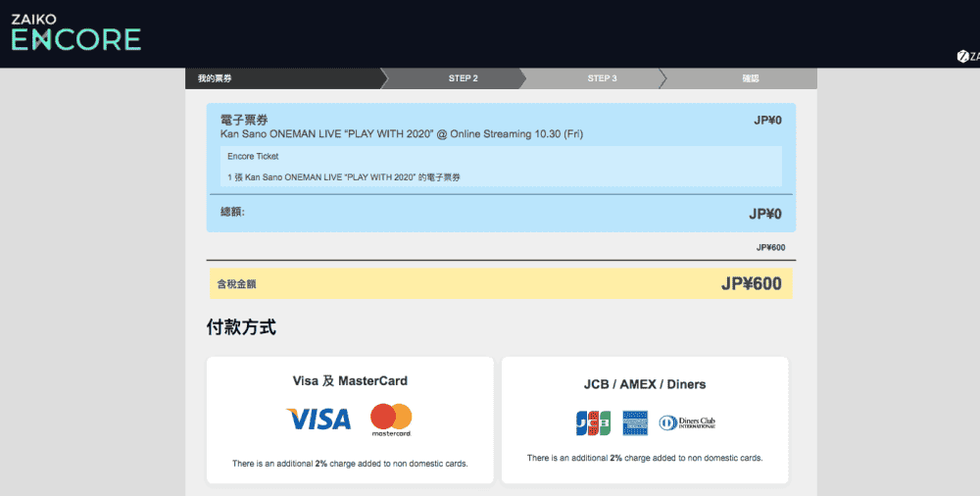This screenshot has height=496, width=980.
Task: Click the 總額: label
Action: [232, 212]
